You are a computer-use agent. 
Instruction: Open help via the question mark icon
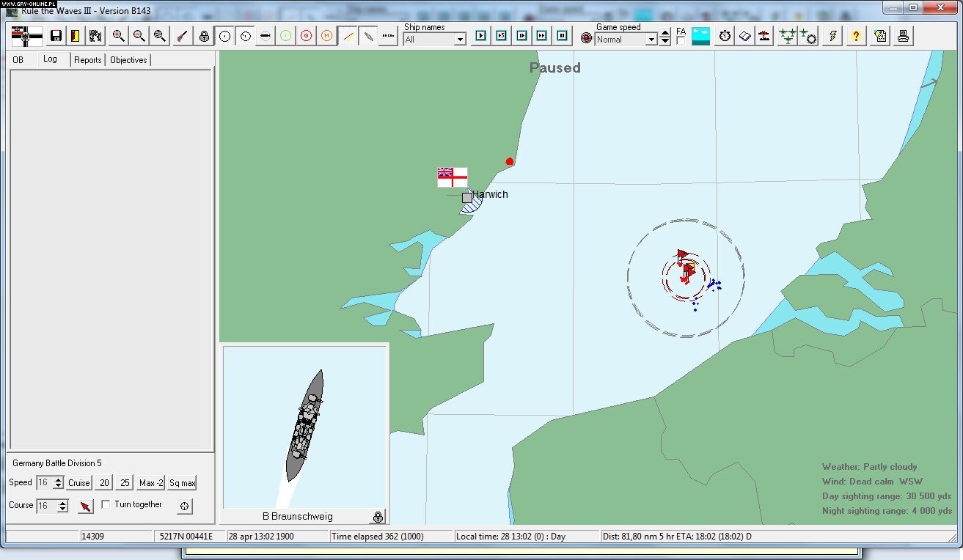tap(855, 35)
